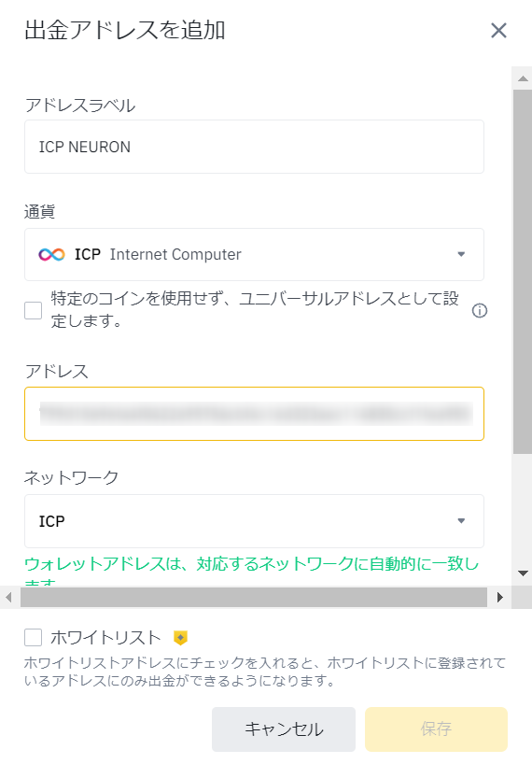This screenshot has height=778, width=532.
Task: Click the horizontal scrollbar thumb
Action: click(253, 598)
